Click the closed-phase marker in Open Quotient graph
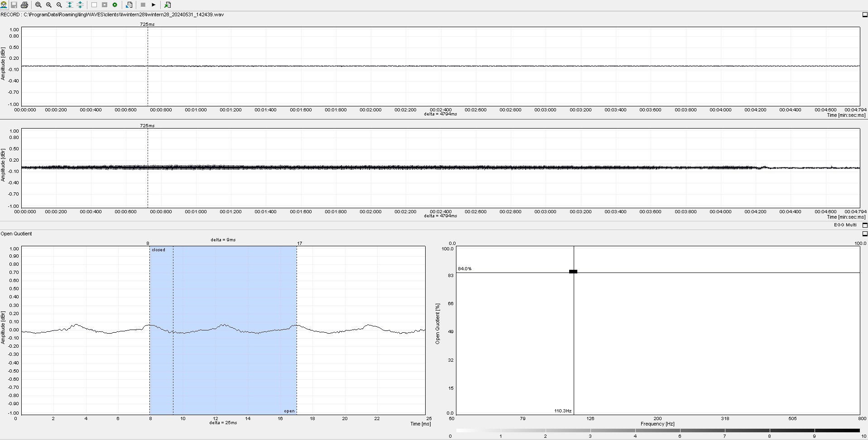Screen dimensions: 868x440 coord(150,330)
